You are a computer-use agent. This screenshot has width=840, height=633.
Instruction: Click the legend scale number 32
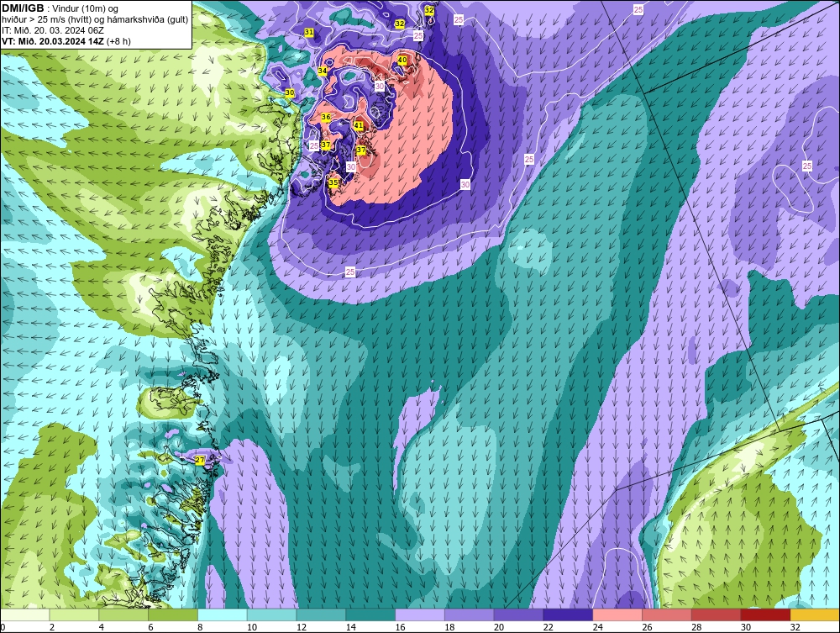coord(795,627)
